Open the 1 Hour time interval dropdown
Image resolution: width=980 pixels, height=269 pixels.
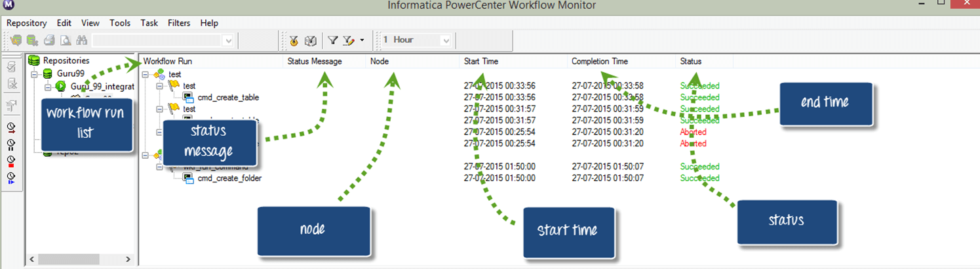[446, 41]
